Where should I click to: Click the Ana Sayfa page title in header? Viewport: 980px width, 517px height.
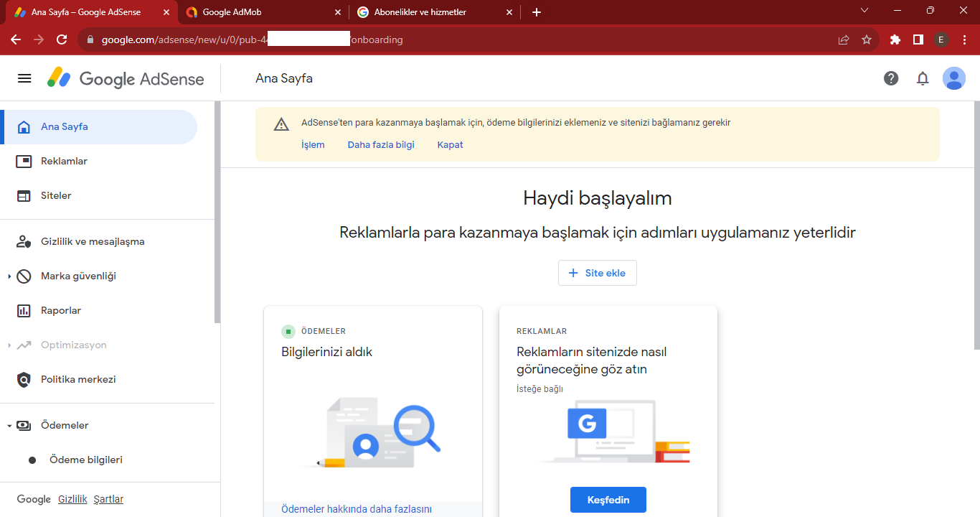coord(284,78)
